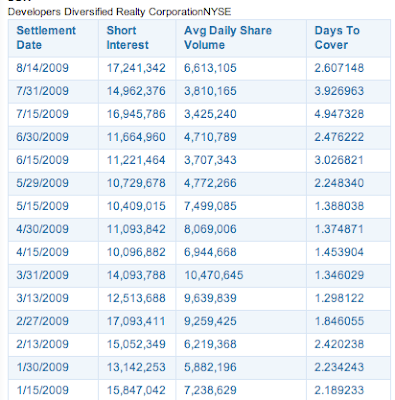This screenshot has height=400, width=395.
Task: Click short interest value 17,241,342
Action: coord(136,68)
